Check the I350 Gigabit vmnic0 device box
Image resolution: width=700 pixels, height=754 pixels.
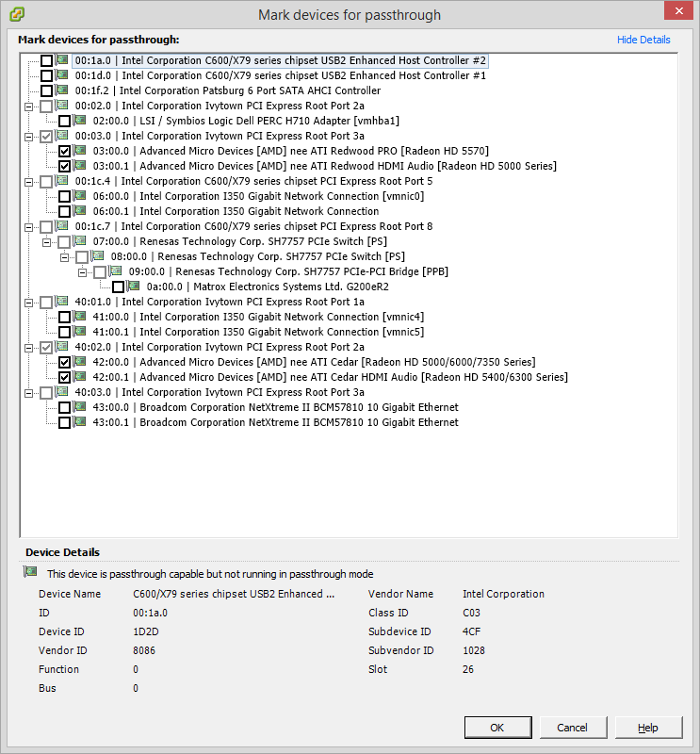tap(64, 197)
